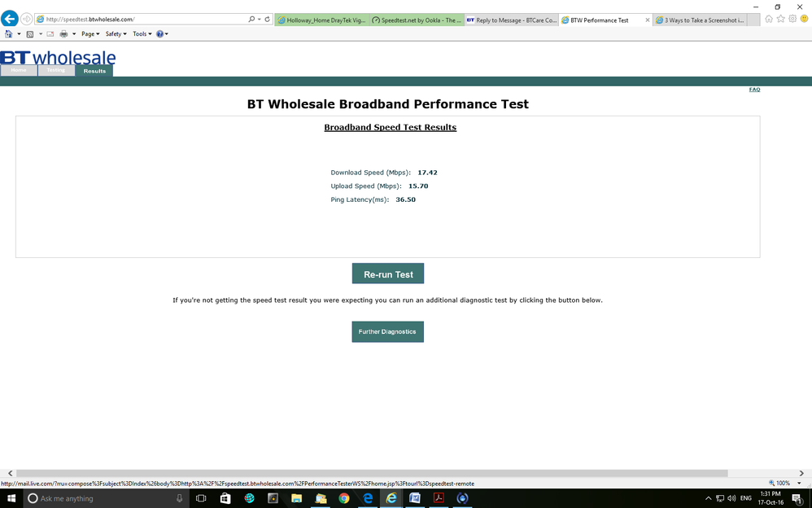
Task: Open the Windows Start menu
Action: click(x=11, y=498)
